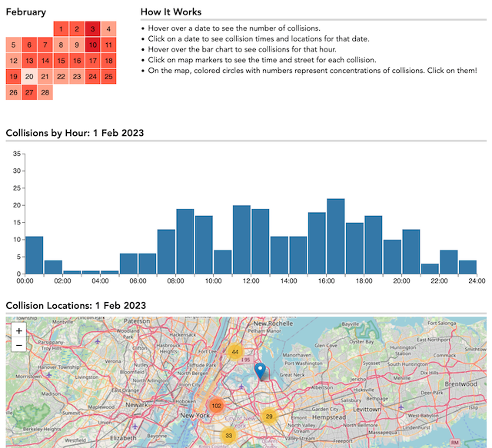Select February 1 in the calendar
Viewport: 492px width, 448px height.
(x=61, y=29)
